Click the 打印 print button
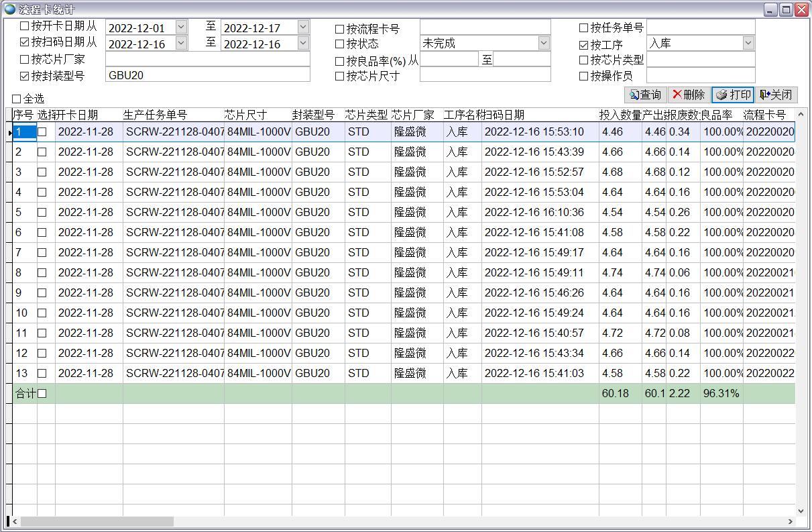812x532 pixels. [x=733, y=95]
